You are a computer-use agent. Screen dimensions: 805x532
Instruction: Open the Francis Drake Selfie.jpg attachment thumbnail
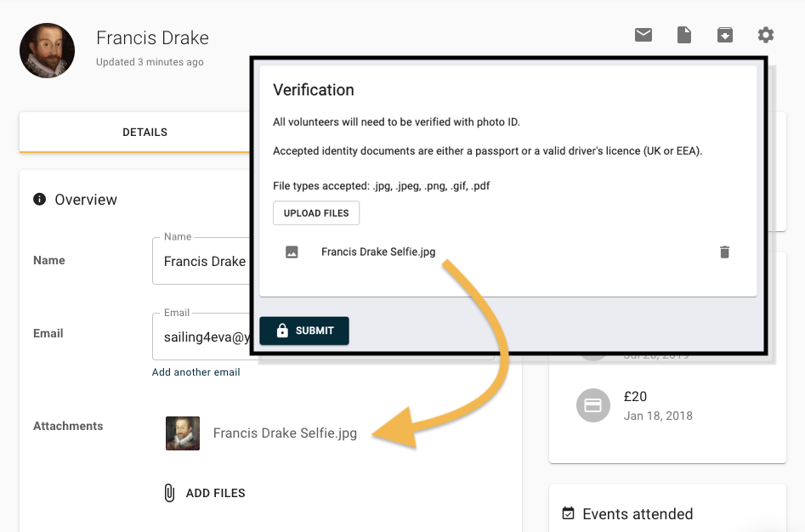[x=183, y=433]
